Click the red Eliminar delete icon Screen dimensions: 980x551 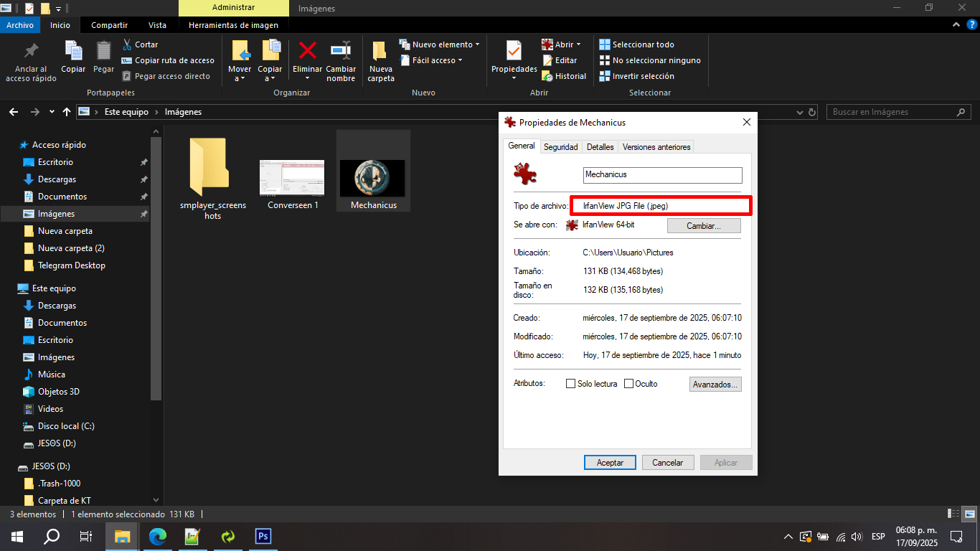(x=308, y=51)
